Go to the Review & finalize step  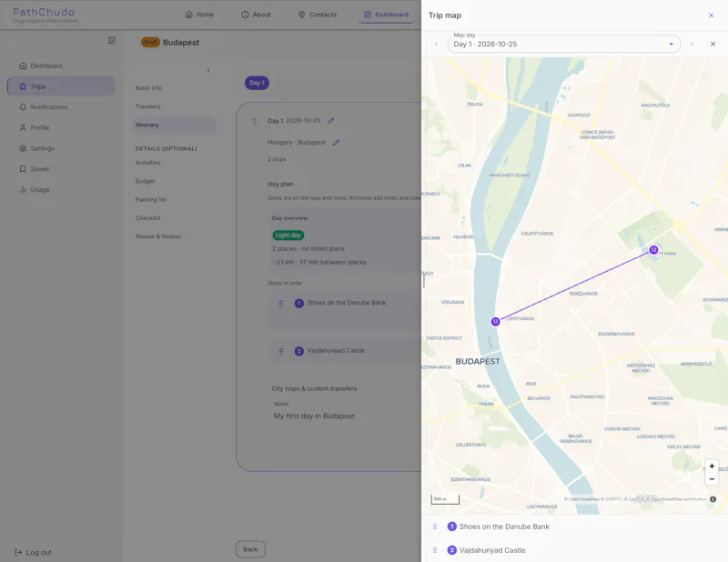coord(158,236)
